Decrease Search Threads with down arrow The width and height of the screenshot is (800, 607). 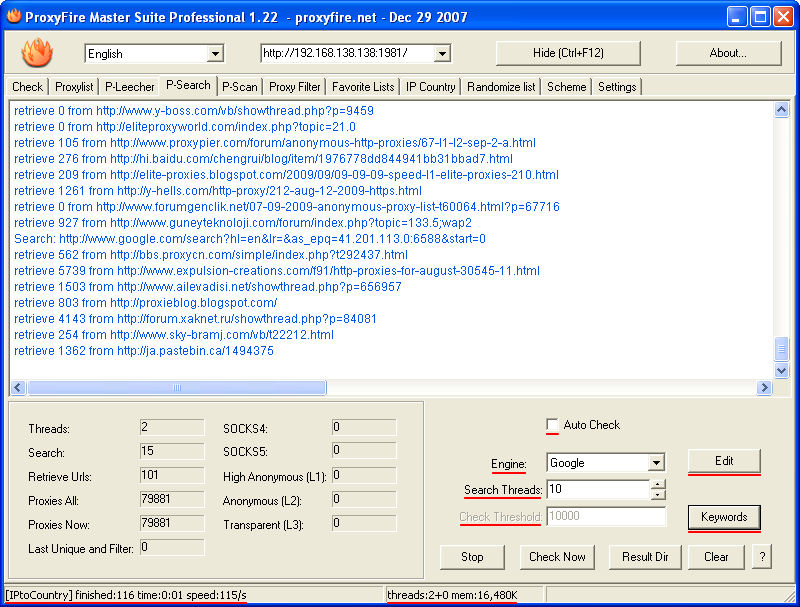(x=658, y=494)
